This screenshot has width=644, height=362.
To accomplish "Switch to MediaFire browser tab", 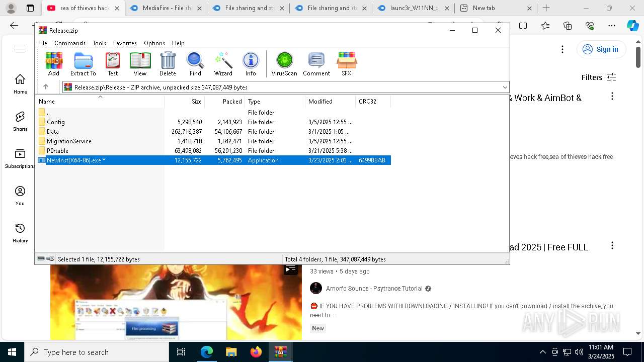I will [165, 8].
